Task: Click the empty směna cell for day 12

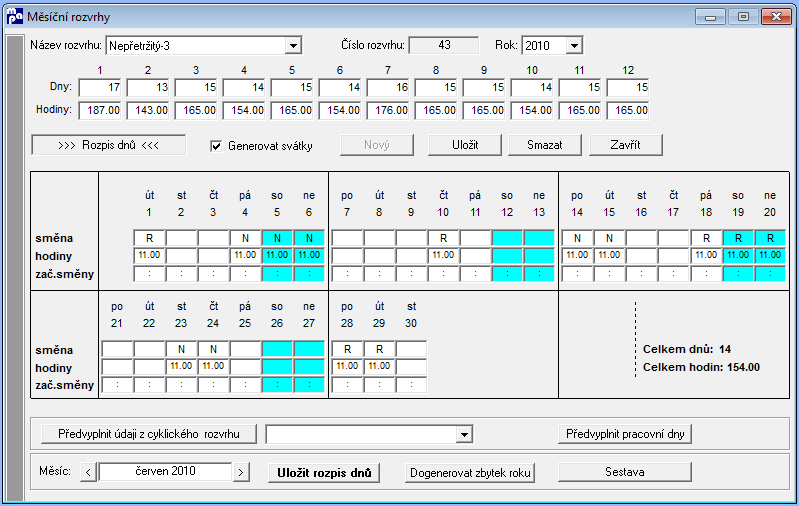Action: (507, 238)
